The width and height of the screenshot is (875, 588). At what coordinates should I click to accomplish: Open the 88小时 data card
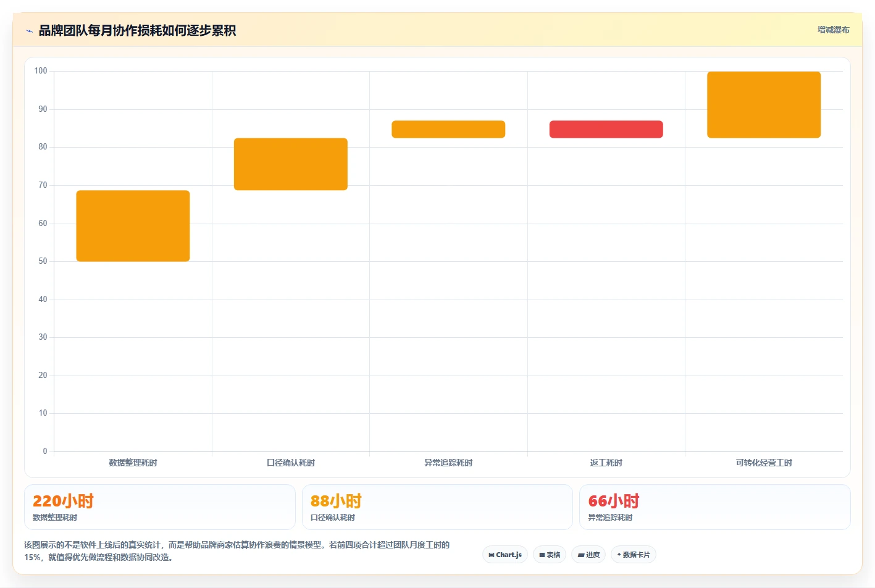(x=437, y=507)
